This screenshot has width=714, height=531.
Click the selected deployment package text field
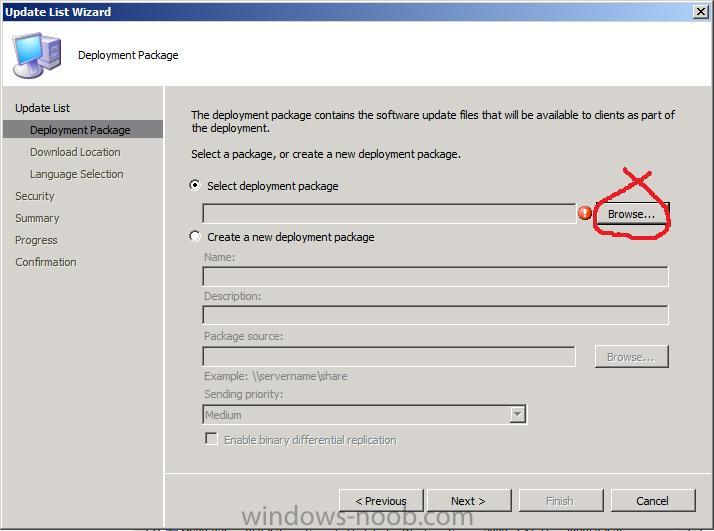click(x=389, y=214)
